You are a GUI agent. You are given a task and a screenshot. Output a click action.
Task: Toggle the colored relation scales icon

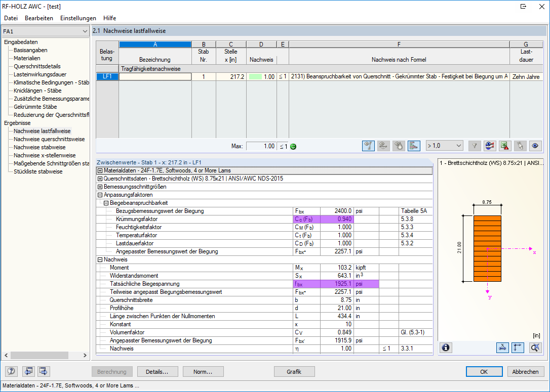click(x=489, y=146)
